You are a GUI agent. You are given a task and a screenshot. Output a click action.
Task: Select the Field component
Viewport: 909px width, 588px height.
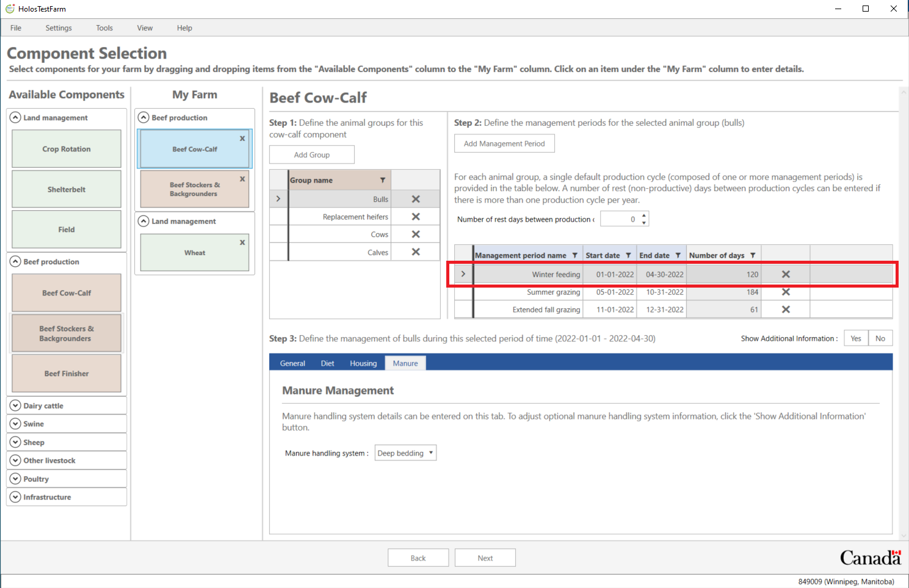pyautogui.click(x=67, y=230)
